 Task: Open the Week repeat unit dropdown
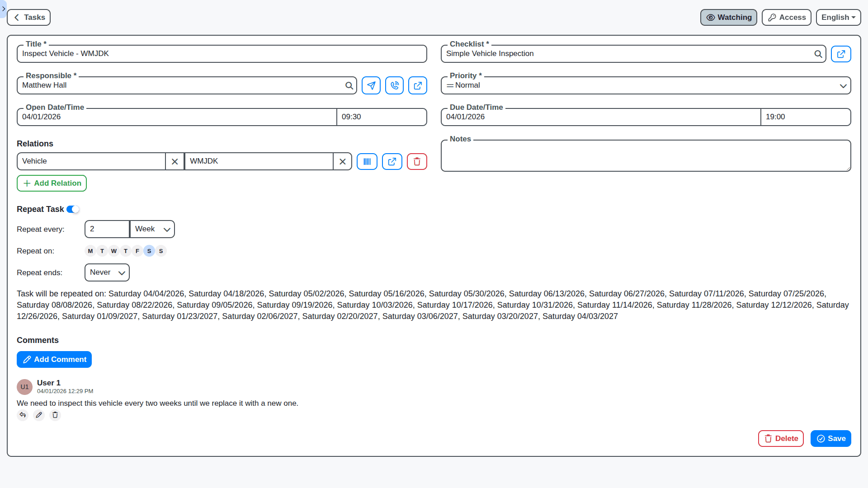point(152,229)
